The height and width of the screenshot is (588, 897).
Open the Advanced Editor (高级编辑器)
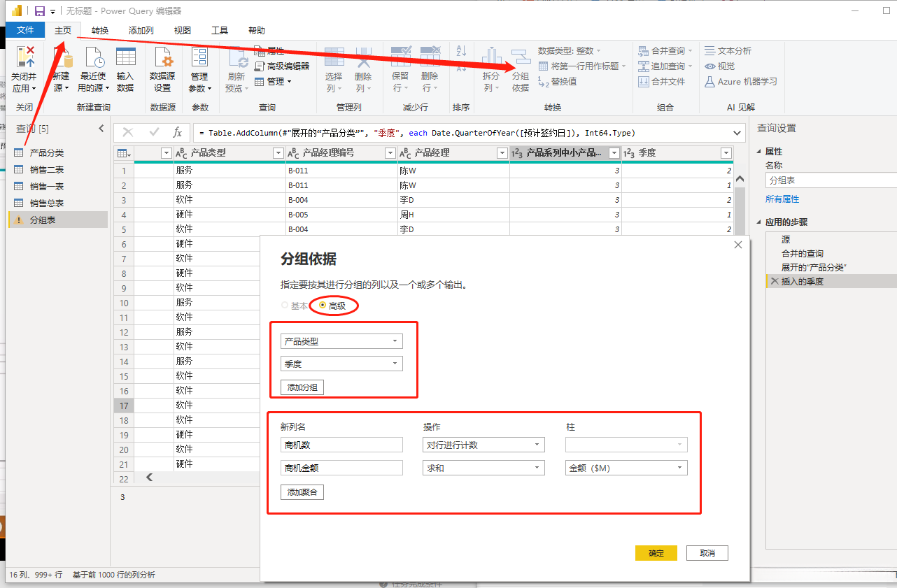point(281,66)
